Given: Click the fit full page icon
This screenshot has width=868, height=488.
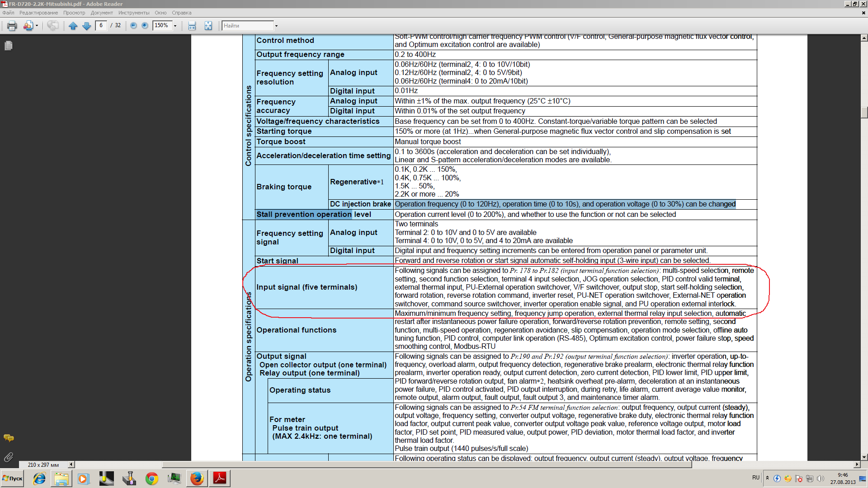Looking at the screenshot, I should 208,26.
